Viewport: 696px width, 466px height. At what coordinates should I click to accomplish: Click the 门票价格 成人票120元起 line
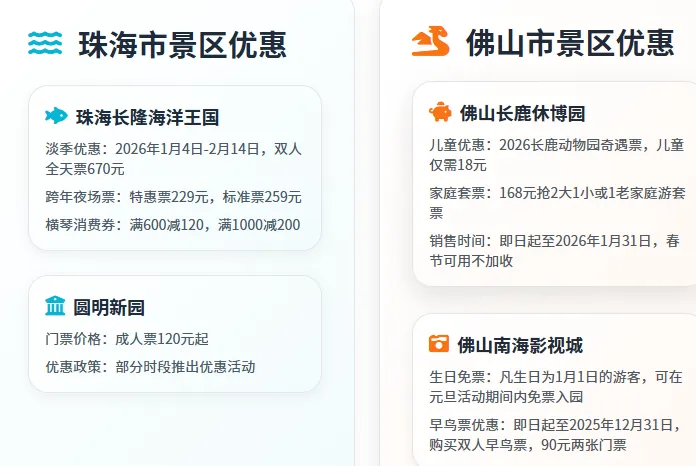tap(127, 339)
